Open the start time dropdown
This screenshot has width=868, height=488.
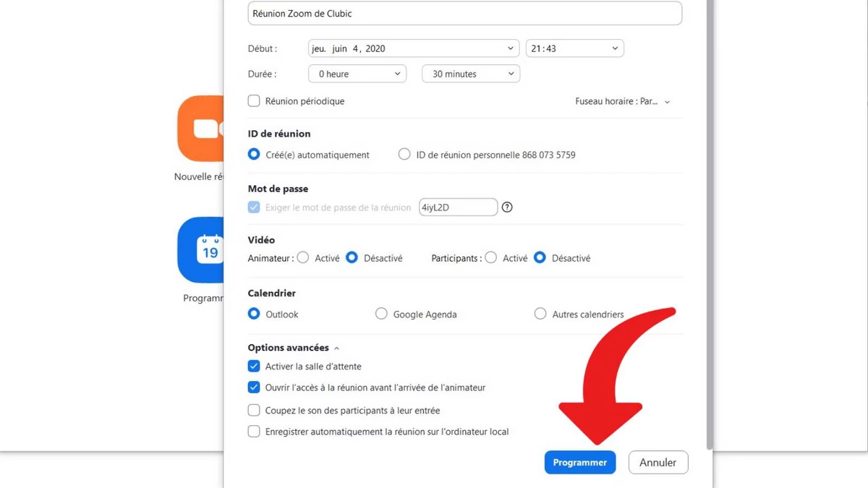[x=575, y=48]
